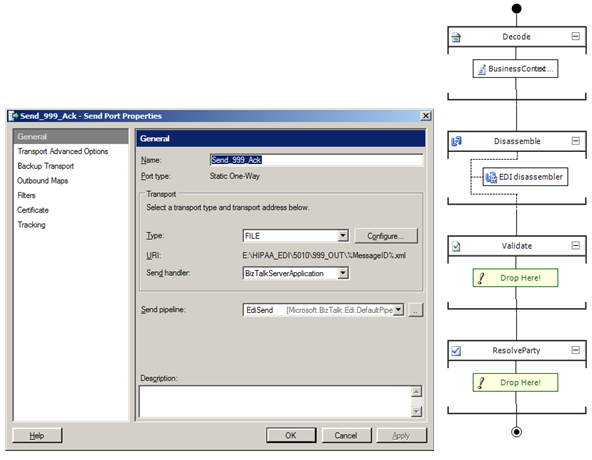Screen dimensions: 592x460
Task: Click the Decode stage icon
Action: [456, 37]
